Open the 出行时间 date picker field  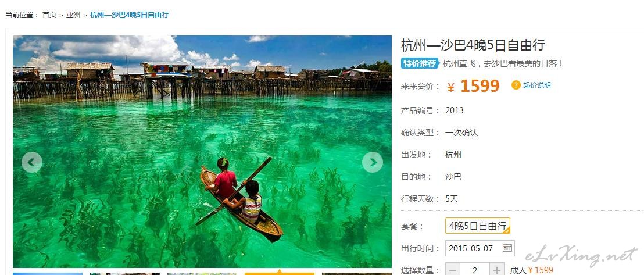tap(480, 248)
